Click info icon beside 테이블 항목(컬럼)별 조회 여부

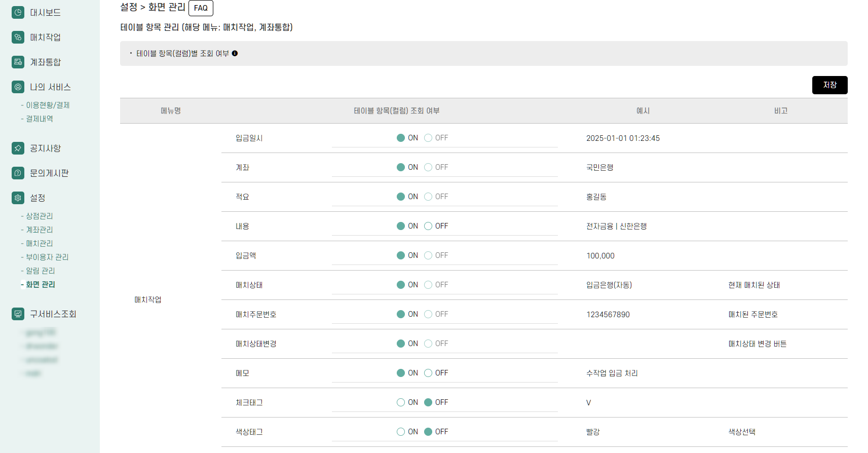235,53
